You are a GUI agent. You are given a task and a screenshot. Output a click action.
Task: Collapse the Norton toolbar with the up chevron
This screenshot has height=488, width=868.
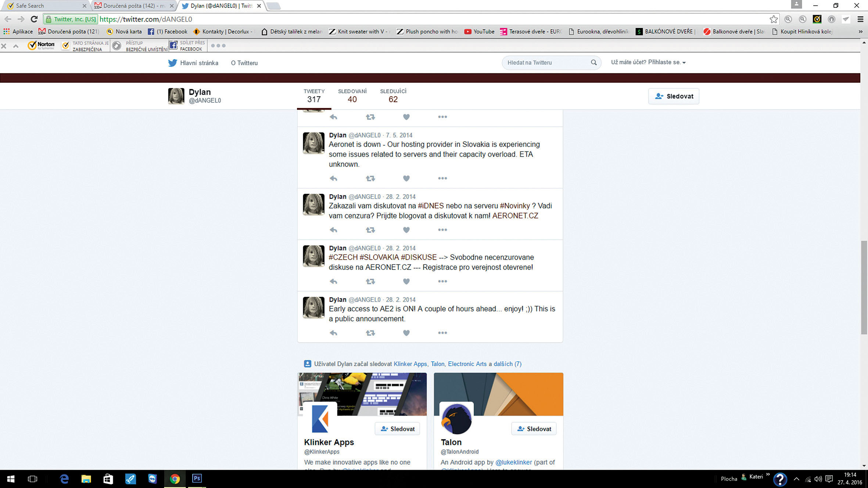16,46
